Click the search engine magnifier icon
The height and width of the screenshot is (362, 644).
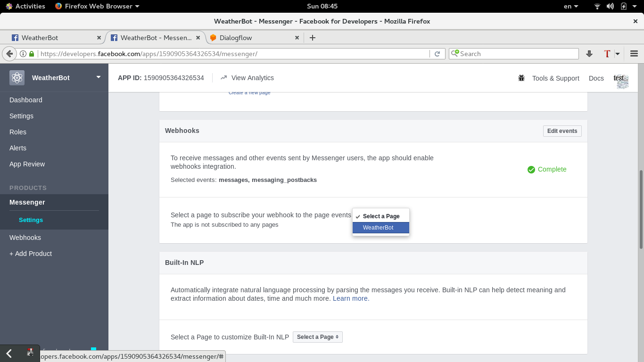click(455, 54)
